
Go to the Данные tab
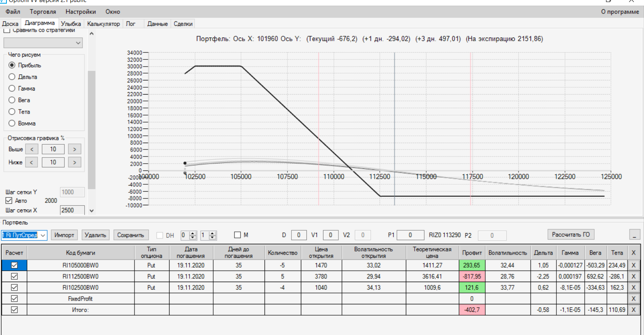coord(157,24)
